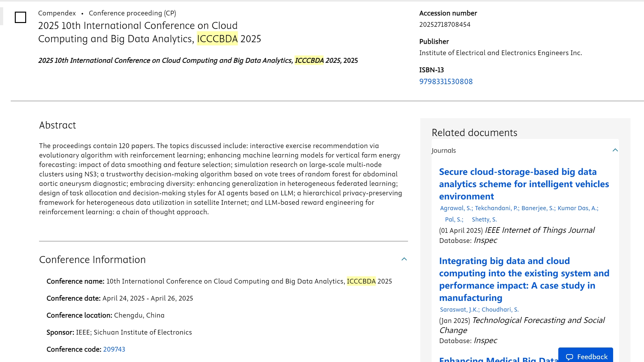Image resolution: width=644 pixels, height=362 pixels.
Task: Select author Choudhari, S.
Action: [x=500, y=310]
